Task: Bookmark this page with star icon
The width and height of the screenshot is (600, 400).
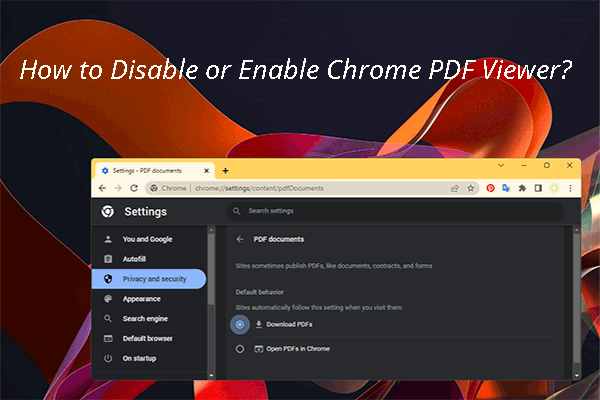Action: 471,188
